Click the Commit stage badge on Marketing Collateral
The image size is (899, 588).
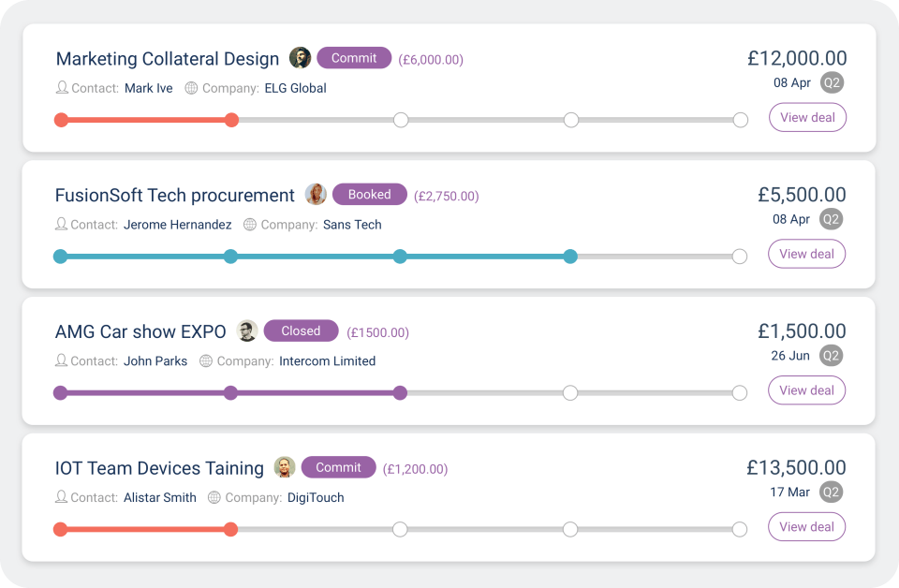[x=354, y=58]
